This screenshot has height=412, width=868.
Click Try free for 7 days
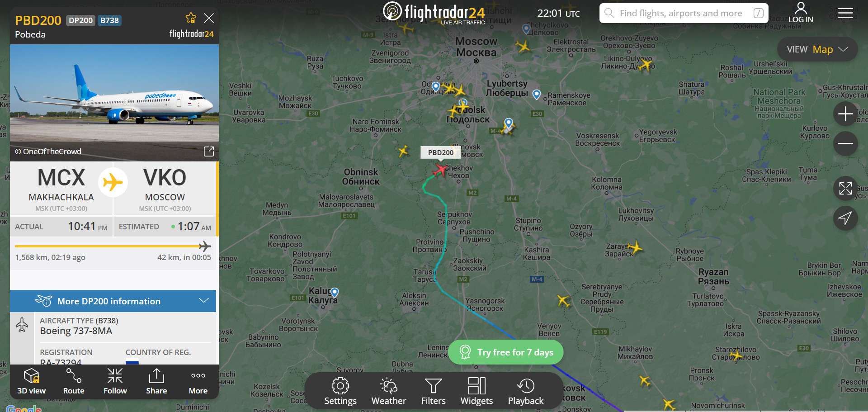click(506, 352)
